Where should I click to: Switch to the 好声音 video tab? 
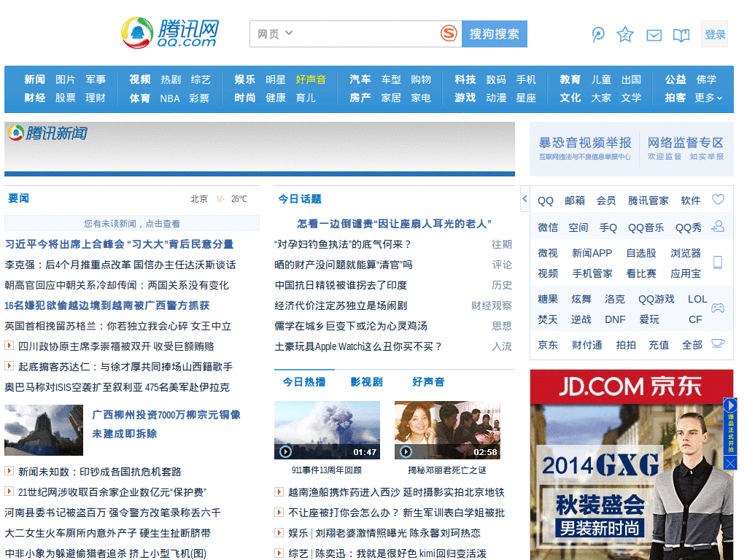[x=428, y=382]
